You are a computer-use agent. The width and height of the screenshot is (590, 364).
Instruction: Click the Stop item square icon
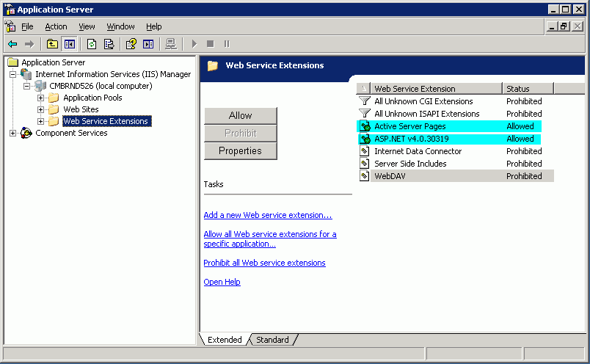pyautogui.click(x=211, y=45)
